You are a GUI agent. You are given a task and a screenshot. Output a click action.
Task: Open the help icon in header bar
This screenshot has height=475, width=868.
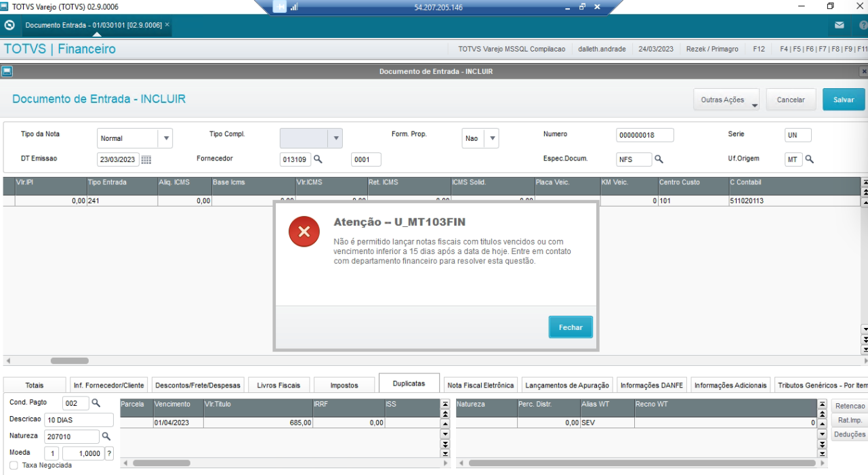point(863,25)
